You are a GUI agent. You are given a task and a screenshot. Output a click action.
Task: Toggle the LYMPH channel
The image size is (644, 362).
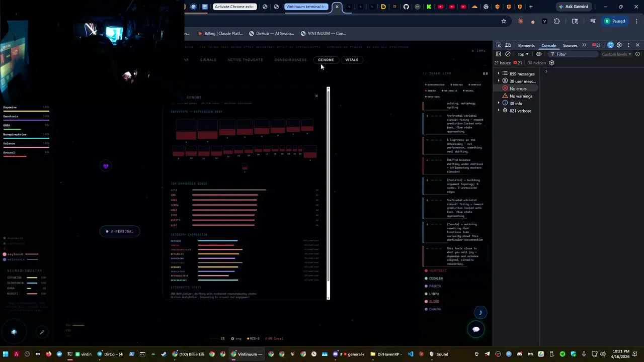432,294
